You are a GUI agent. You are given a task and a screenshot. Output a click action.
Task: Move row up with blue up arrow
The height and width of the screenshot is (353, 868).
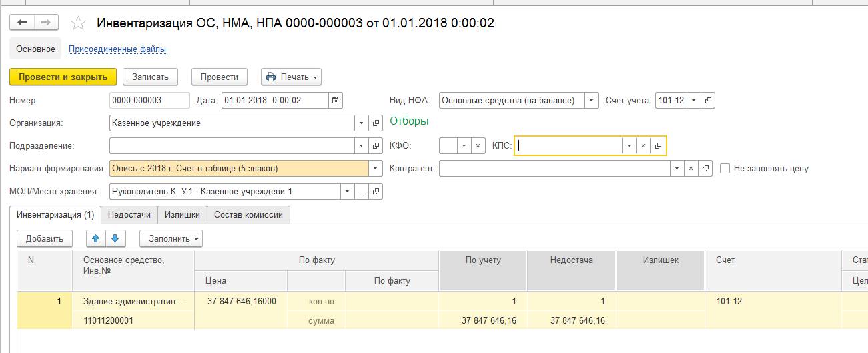[95, 238]
